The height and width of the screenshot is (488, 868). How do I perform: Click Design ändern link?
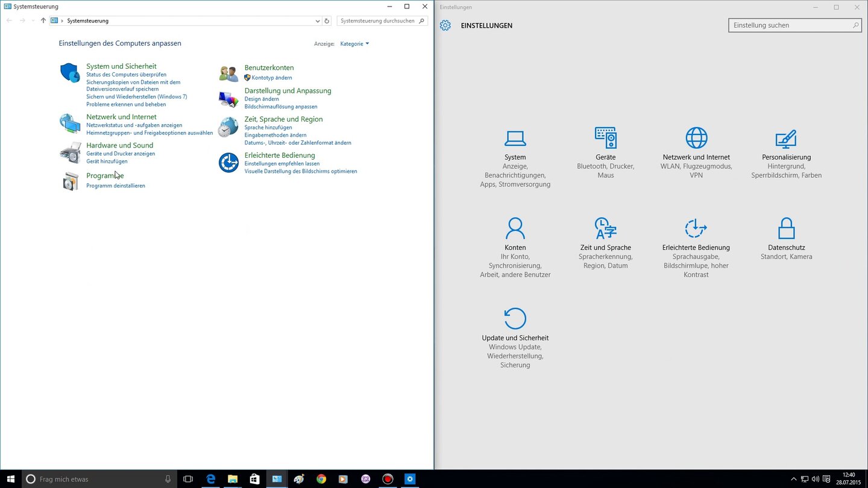point(262,99)
